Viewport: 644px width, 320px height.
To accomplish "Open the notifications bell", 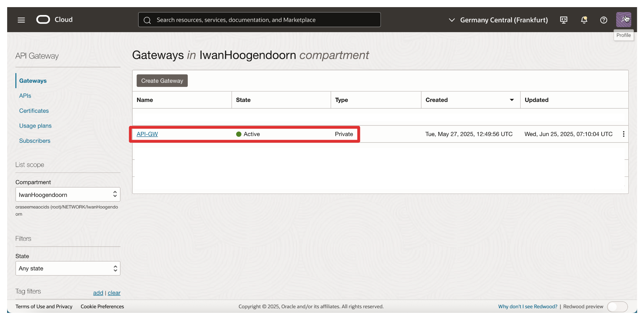I will (584, 20).
